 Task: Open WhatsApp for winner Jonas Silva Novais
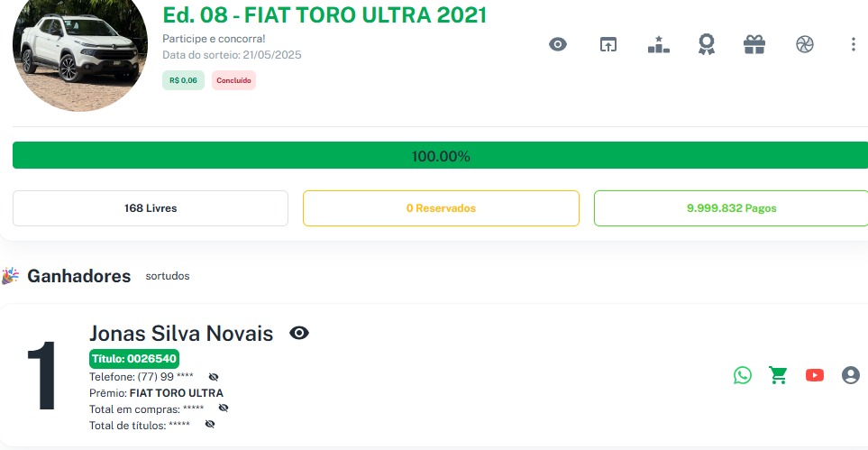tap(743, 375)
